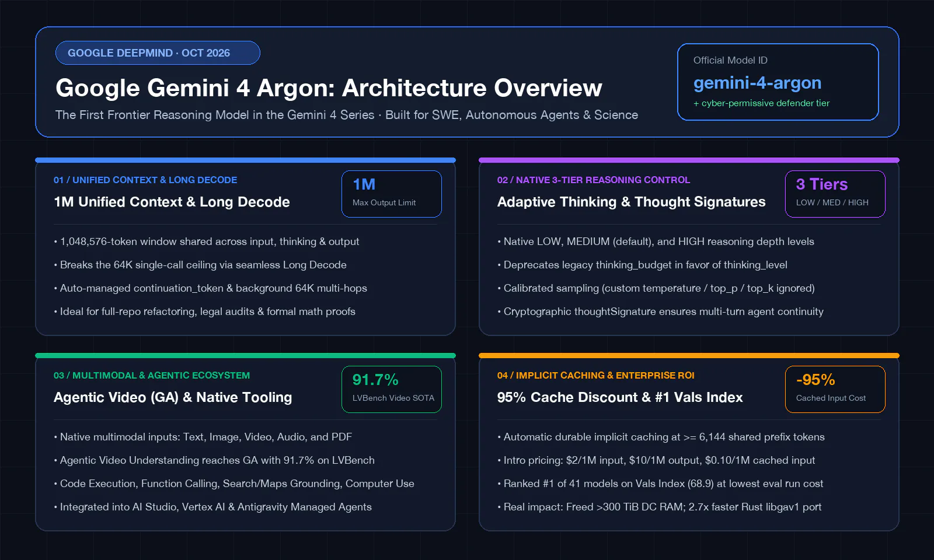This screenshot has height=560, width=934.
Task: Click heading '1M Unified Context & Long Decode'
Action: [172, 202]
